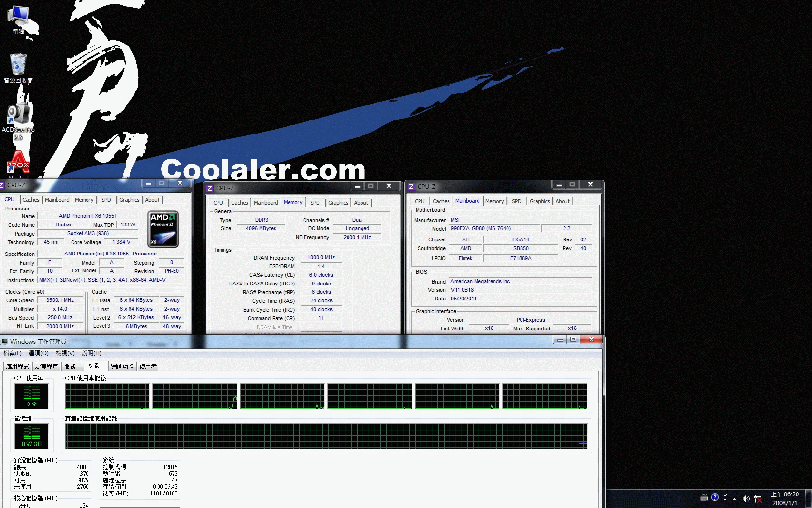Screen dimensions: 812x508
Task: Open SPD tab in the middle CPU-Z window
Action: pyautogui.click(x=315, y=203)
